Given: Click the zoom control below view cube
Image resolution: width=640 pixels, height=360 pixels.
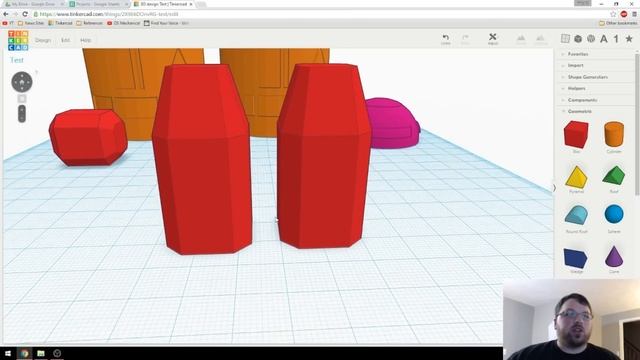Looking at the screenshot, I should [22, 114].
